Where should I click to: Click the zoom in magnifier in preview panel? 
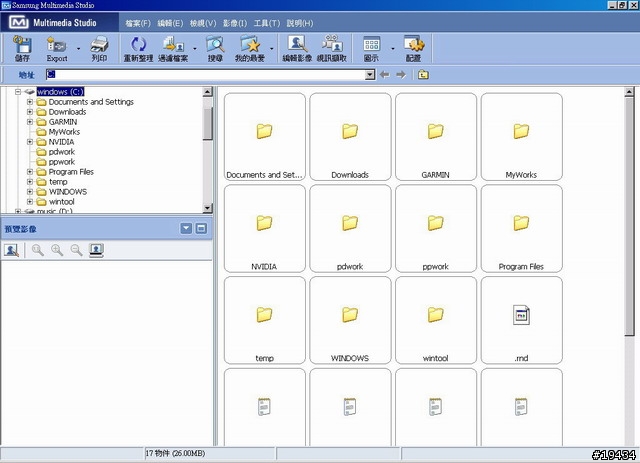57,250
